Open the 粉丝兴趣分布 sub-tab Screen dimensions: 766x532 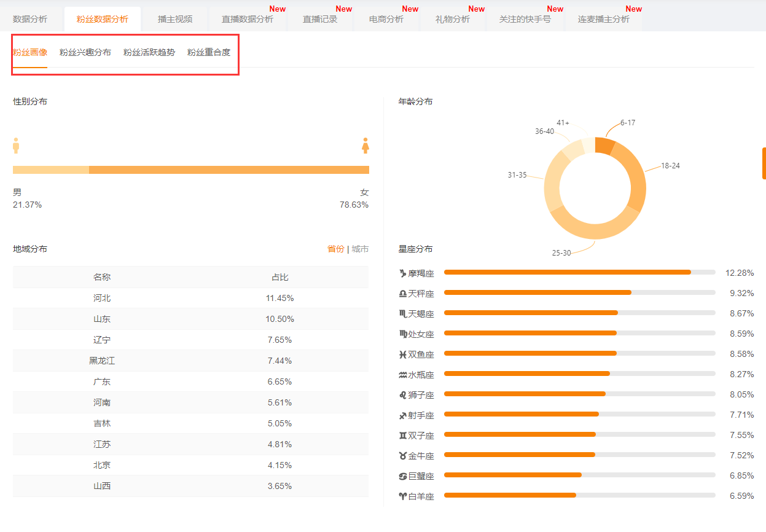[85, 52]
